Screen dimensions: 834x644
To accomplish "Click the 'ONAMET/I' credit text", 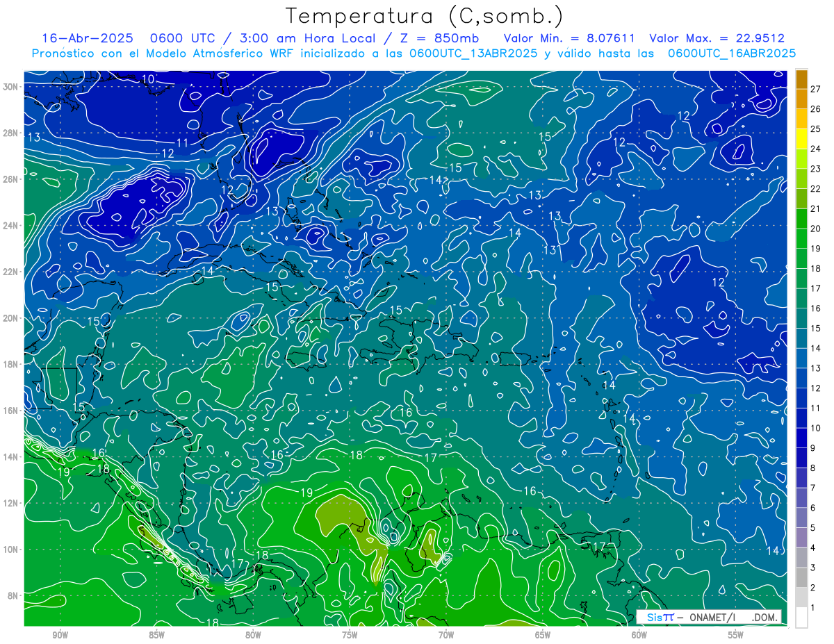I will point(712,617).
